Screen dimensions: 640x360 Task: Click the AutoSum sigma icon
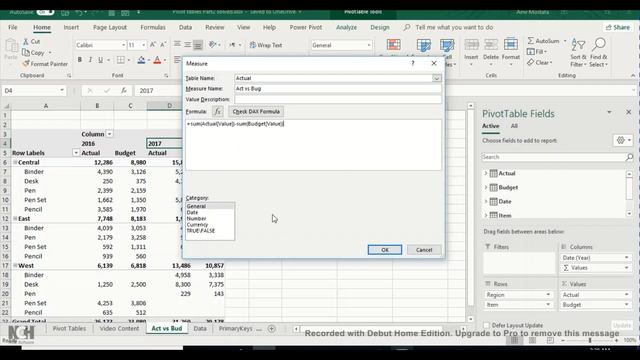(x=531, y=41)
